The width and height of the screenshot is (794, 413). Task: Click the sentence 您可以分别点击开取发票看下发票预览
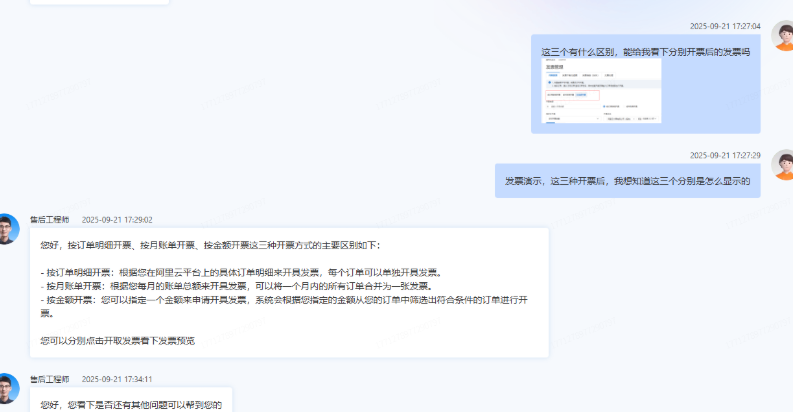click(117, 341)
